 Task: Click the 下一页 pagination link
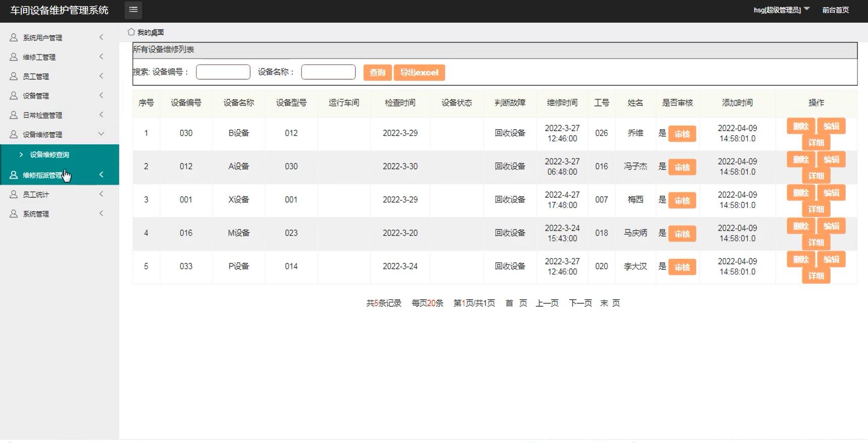580,303
